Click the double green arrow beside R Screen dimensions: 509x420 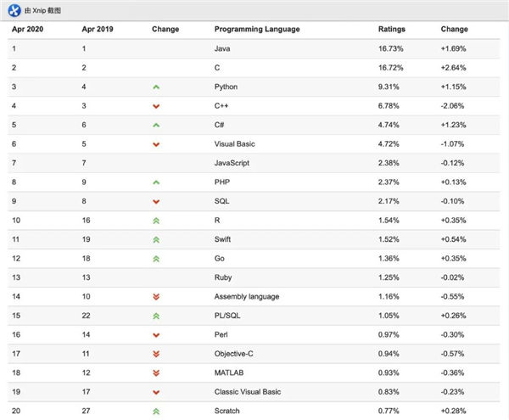pos(156,221)
